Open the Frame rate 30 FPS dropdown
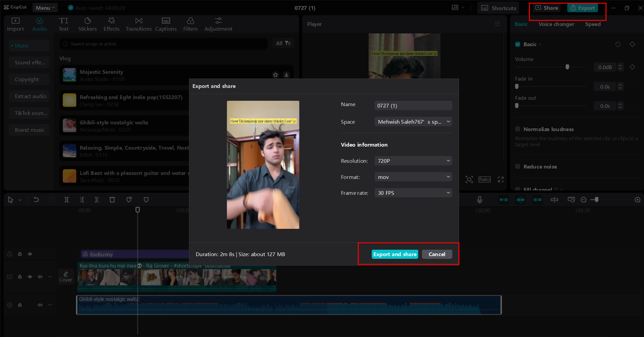The height and width of the screenshot is (337, 644). click(414, 193)
